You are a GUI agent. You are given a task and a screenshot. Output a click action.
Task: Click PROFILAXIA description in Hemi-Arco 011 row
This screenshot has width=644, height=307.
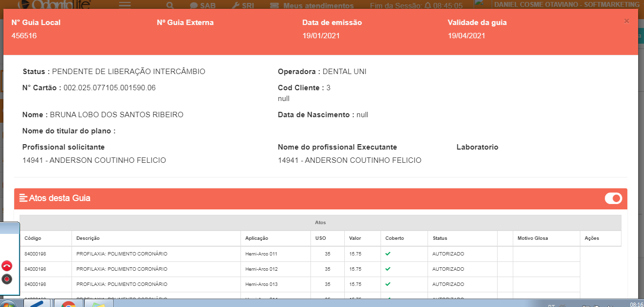point(122,254)
